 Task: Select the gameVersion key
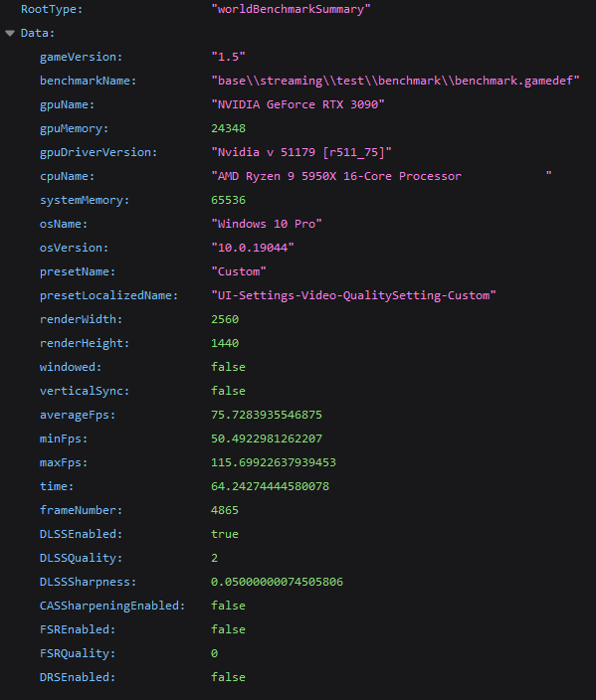pos(81,57)
